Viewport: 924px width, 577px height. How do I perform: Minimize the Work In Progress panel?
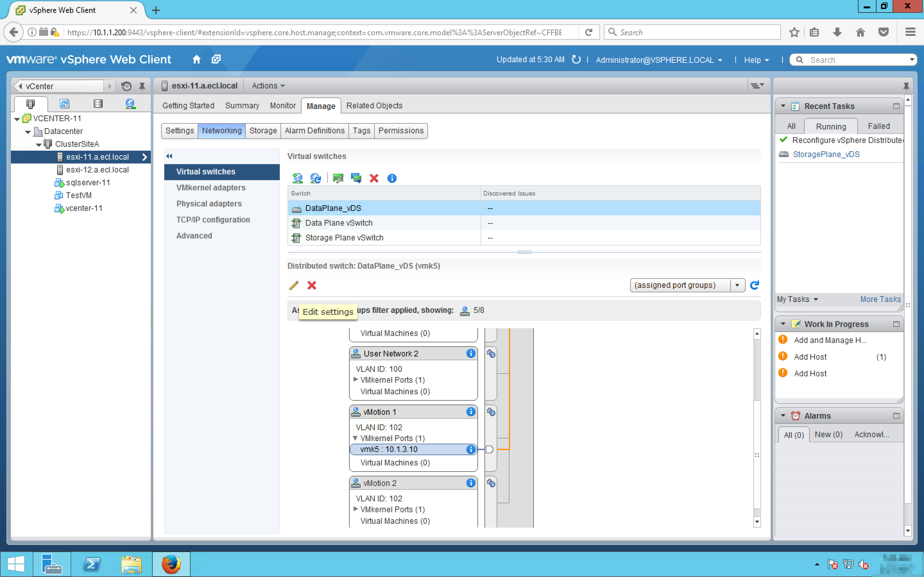896,324
